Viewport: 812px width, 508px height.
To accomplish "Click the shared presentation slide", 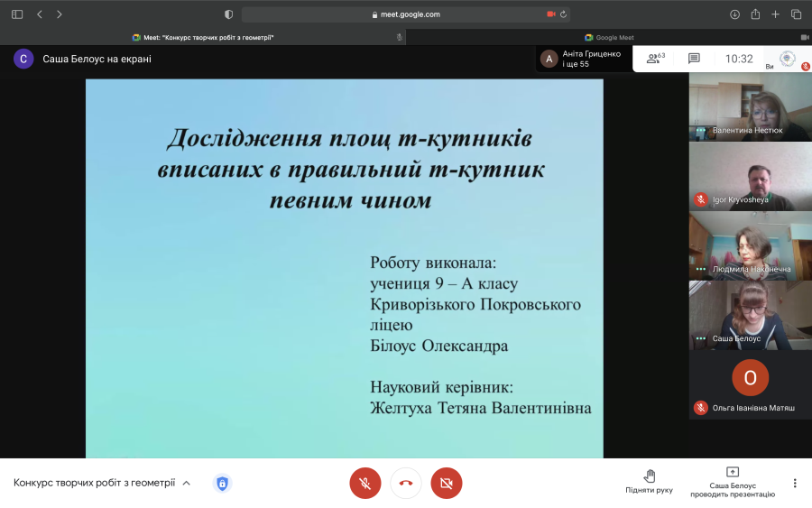I will coord(345,268).
